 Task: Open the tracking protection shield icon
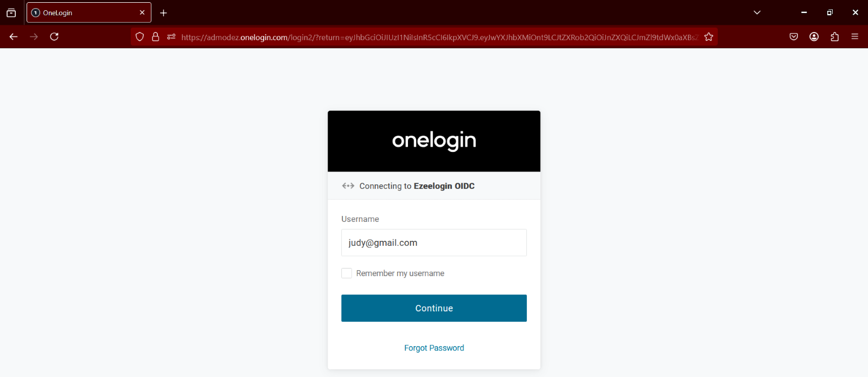(x=140, y=37)
